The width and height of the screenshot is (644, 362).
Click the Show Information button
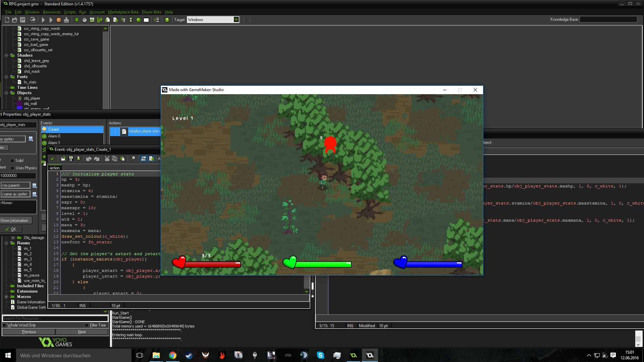pyautogui.click(x=16, y=221)
